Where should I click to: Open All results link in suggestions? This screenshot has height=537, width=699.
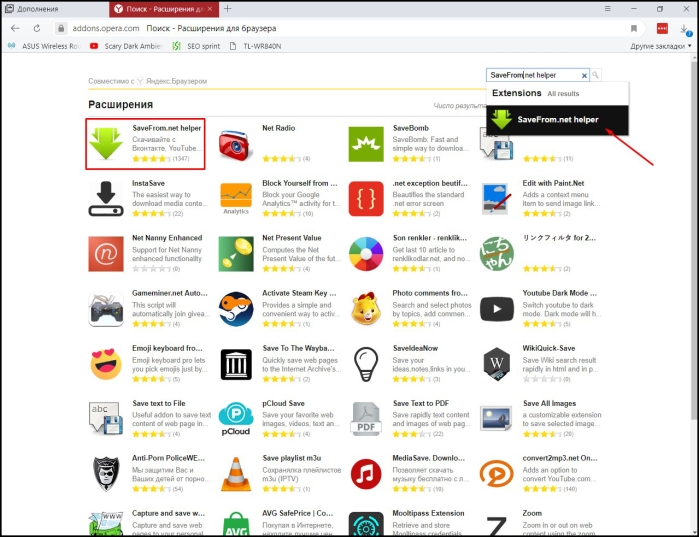click(x=563, y=94)
